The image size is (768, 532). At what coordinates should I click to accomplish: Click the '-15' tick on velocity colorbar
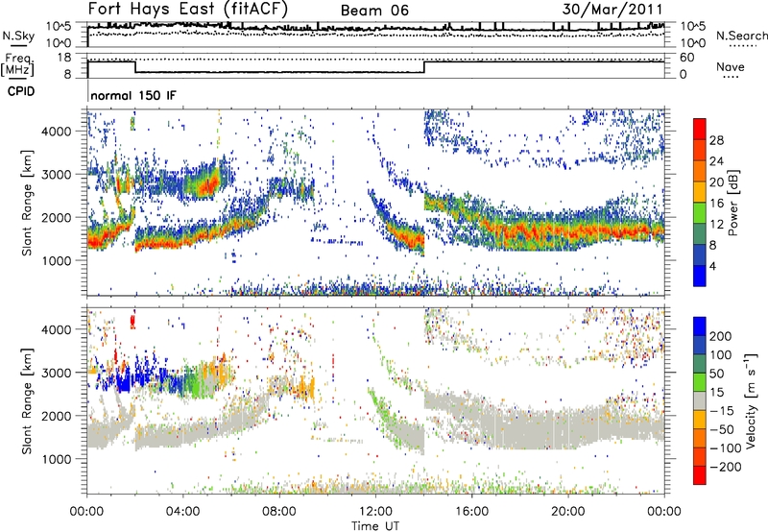[x=722, y=410]
